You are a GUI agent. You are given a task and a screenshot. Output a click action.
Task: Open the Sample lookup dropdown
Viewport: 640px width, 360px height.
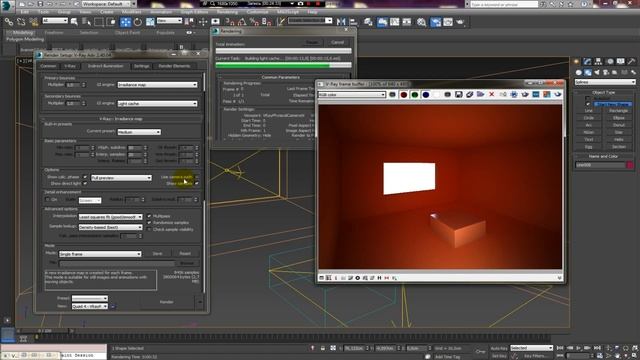tap(110, 227)
